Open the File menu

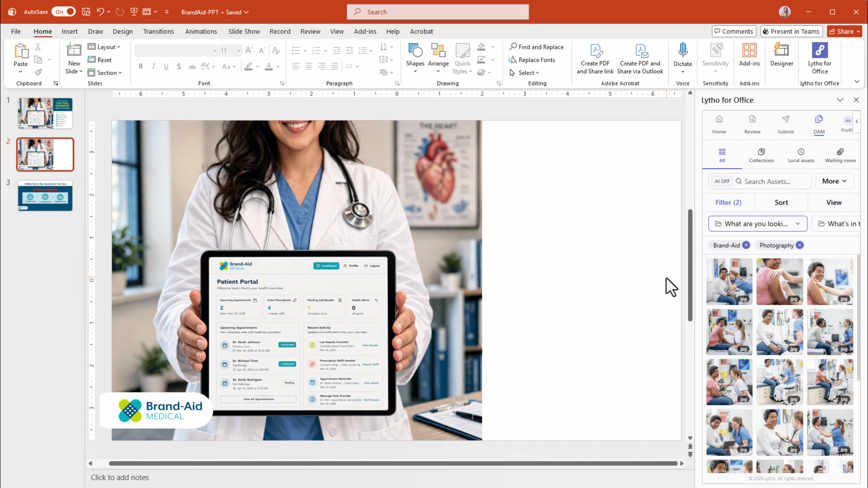tap(16, 32)
